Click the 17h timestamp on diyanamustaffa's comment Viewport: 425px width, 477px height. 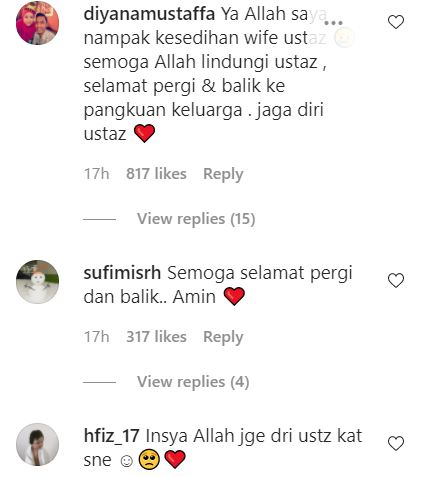pyautogui.click(x=96, y=174)
